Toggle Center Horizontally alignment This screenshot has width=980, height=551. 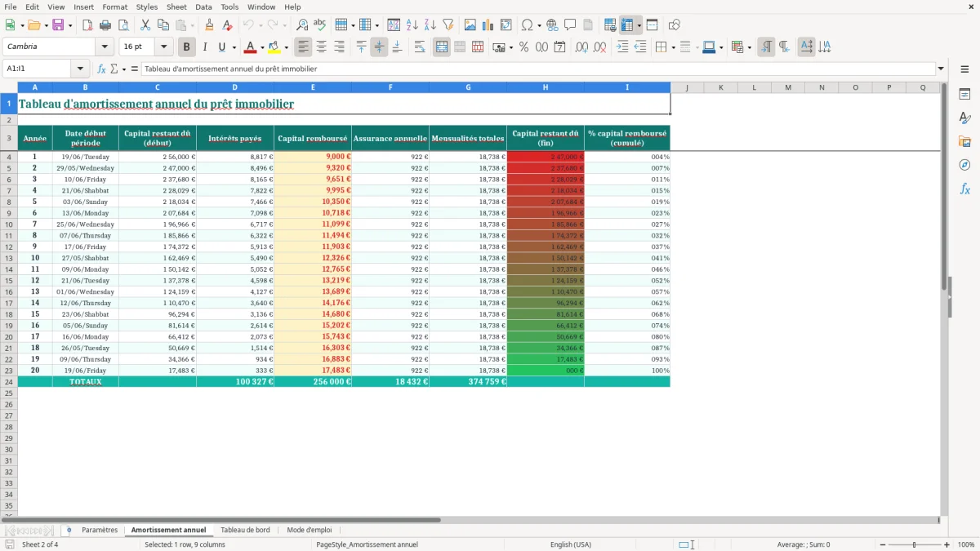(321, 47)
